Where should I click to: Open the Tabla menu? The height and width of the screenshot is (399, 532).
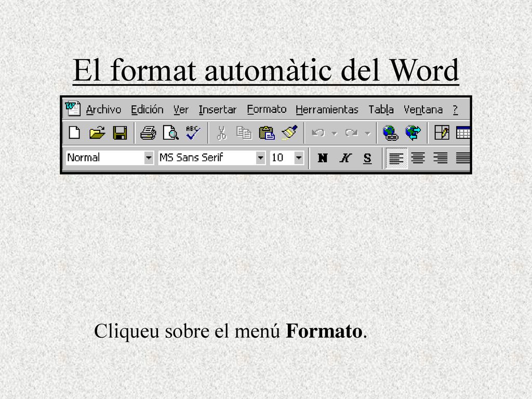pos(381,110)
